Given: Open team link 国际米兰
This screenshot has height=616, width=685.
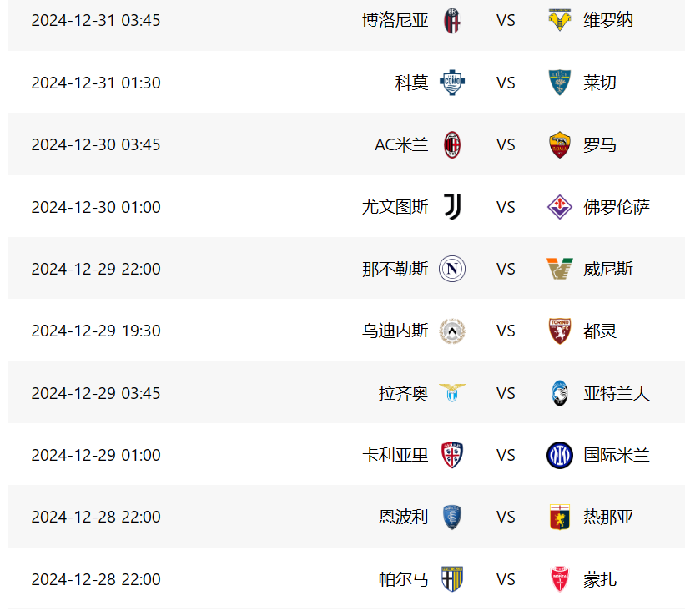Looking at the screenshot, I should coord(617,455).
